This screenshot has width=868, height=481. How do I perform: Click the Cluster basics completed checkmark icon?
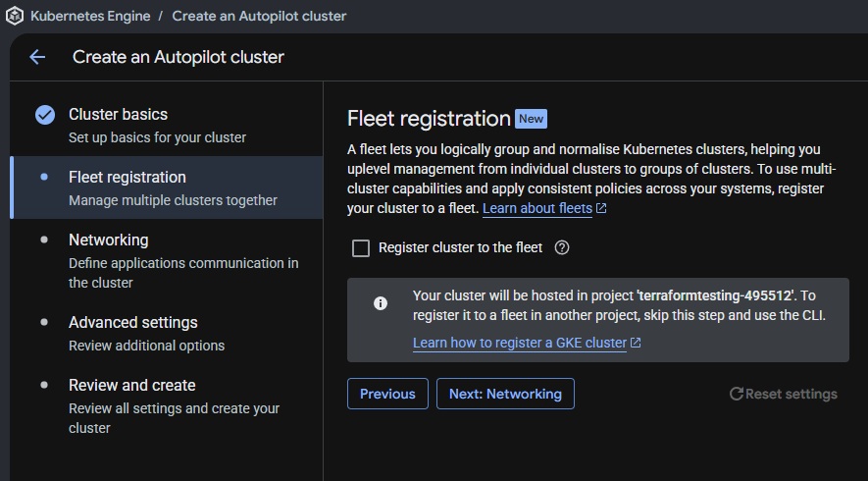(x=45, y=115)
